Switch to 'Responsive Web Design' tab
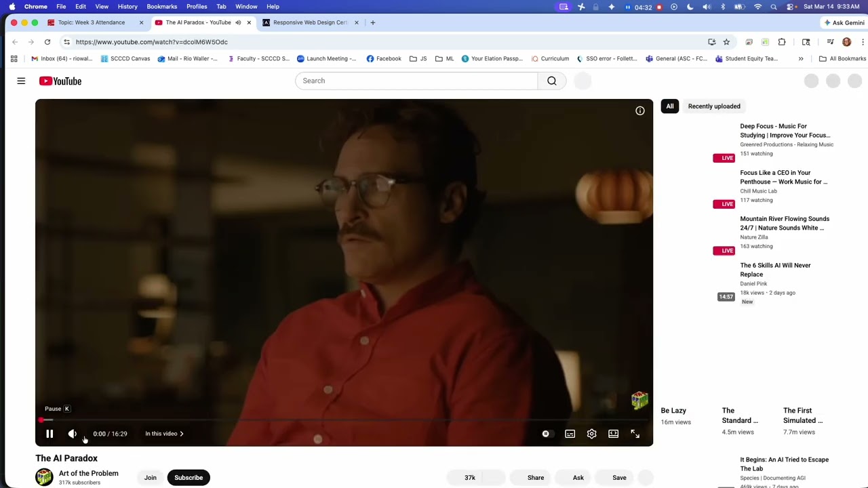 point(310,22)
